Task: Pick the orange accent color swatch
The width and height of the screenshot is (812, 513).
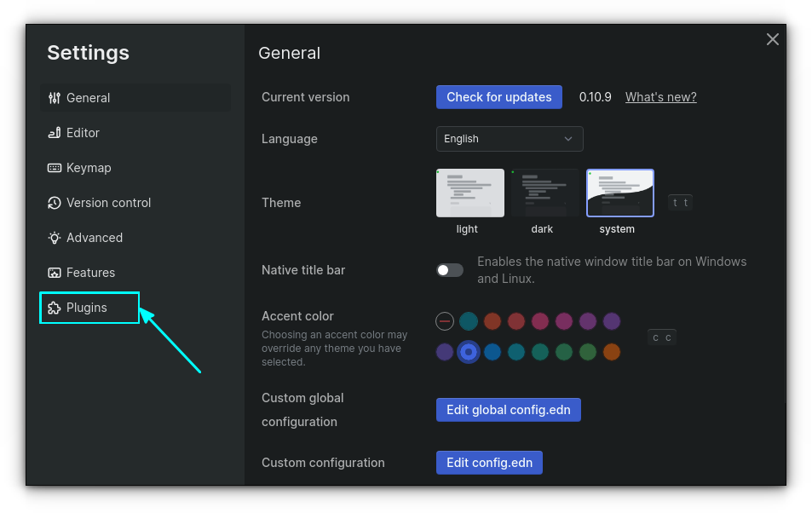Action: tap(611, 352)
